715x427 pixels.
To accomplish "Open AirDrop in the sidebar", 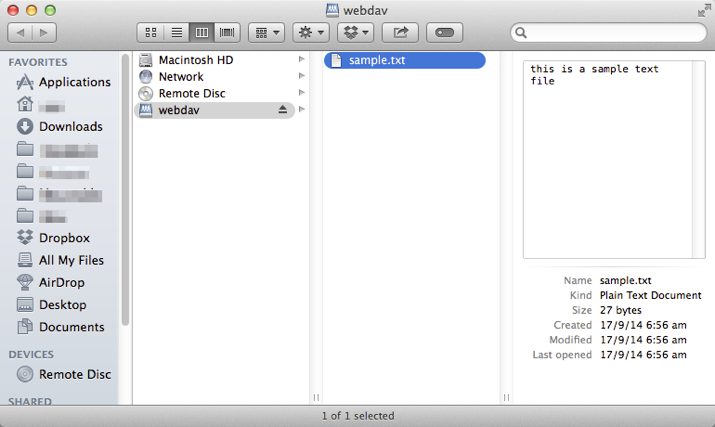I will [x=51, y=282].
